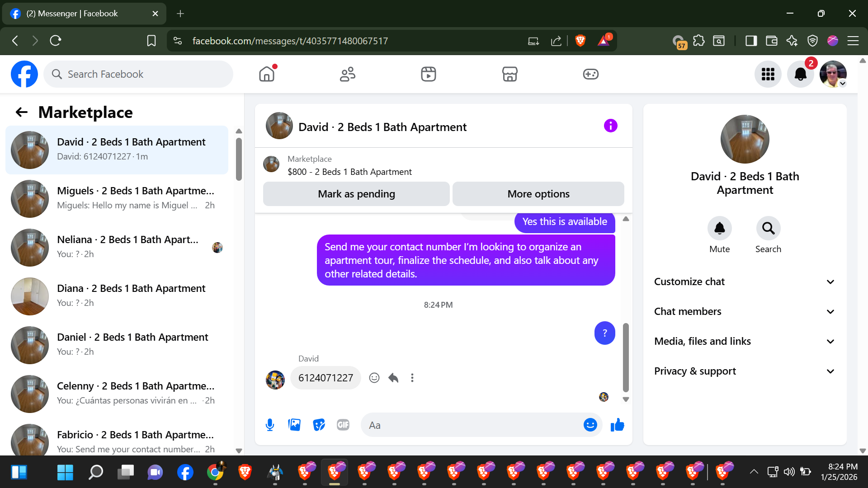Image resolution: width=868 pixels, height=488 pixels.
Task: Open more actions for 6124071227 message
Action: [x=412, y=378]
